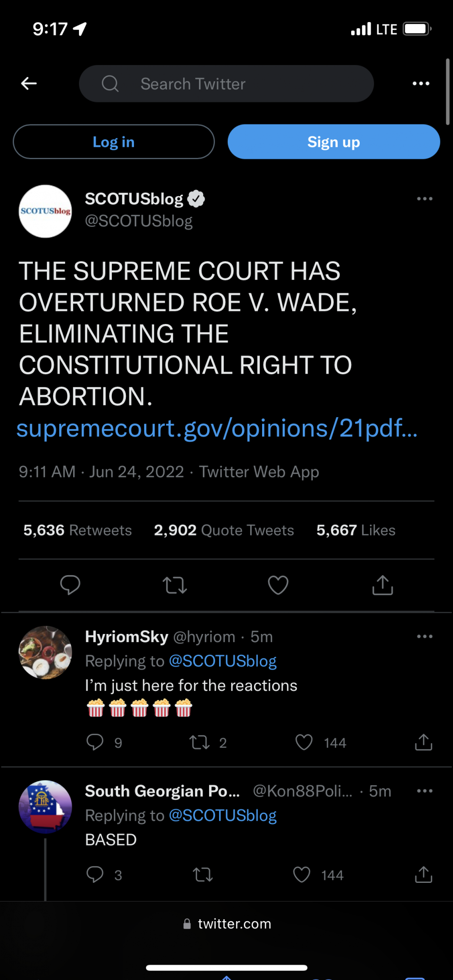Share HyriomSky's reply
Viewport: 453px width, 980px height.
tap(423, 742)
